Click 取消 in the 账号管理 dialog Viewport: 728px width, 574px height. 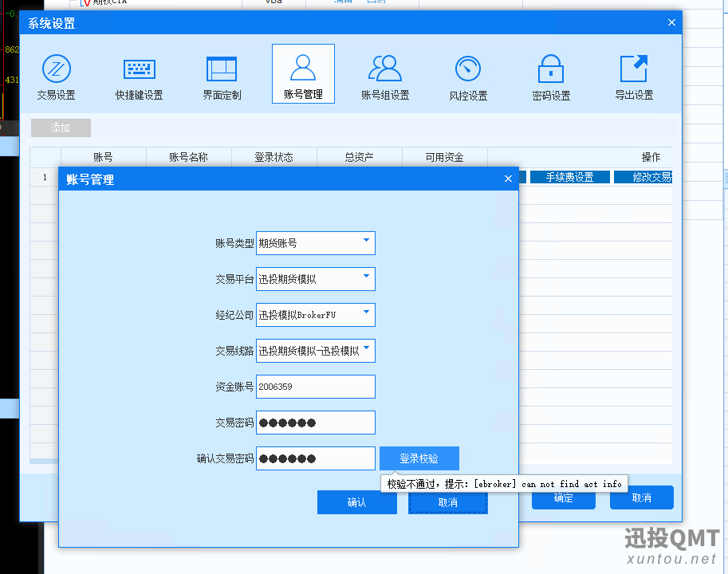click(x=448, y=502)
